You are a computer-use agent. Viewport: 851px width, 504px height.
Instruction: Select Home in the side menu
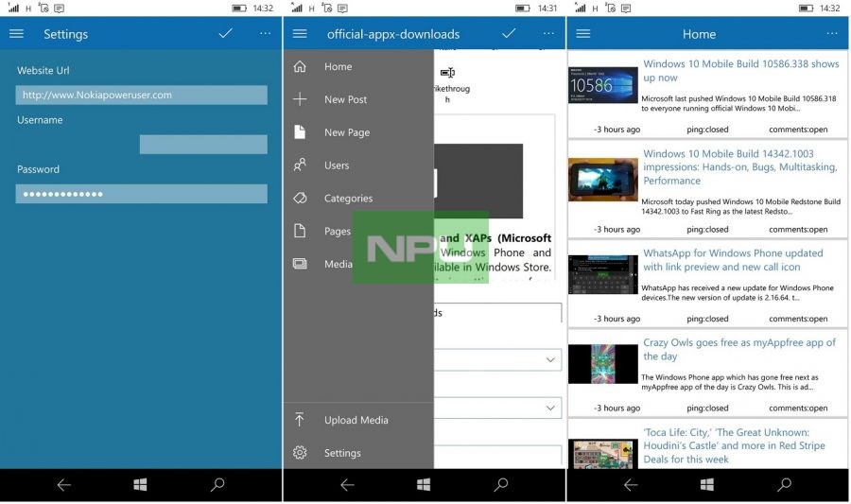click(x=339, y=67)
